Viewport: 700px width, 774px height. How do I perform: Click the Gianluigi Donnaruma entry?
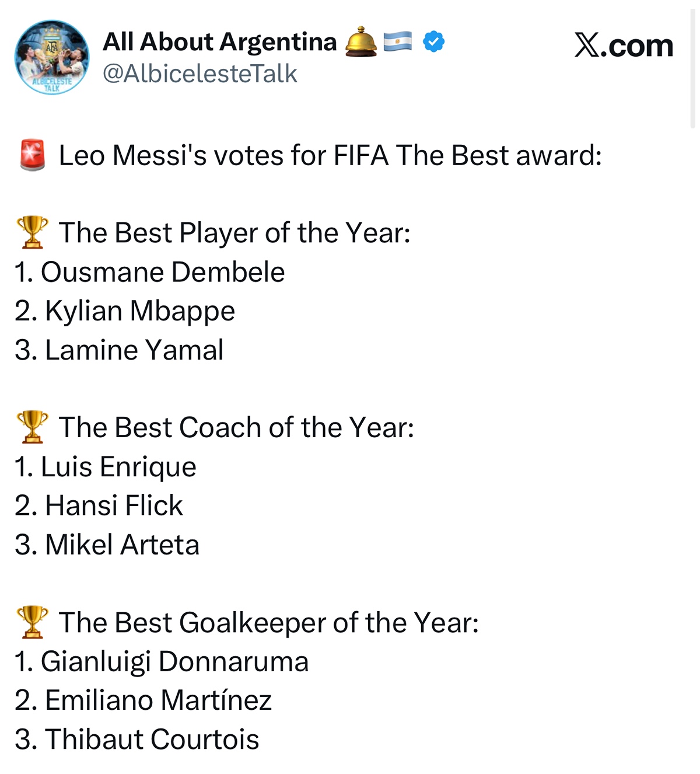point(162,661)
